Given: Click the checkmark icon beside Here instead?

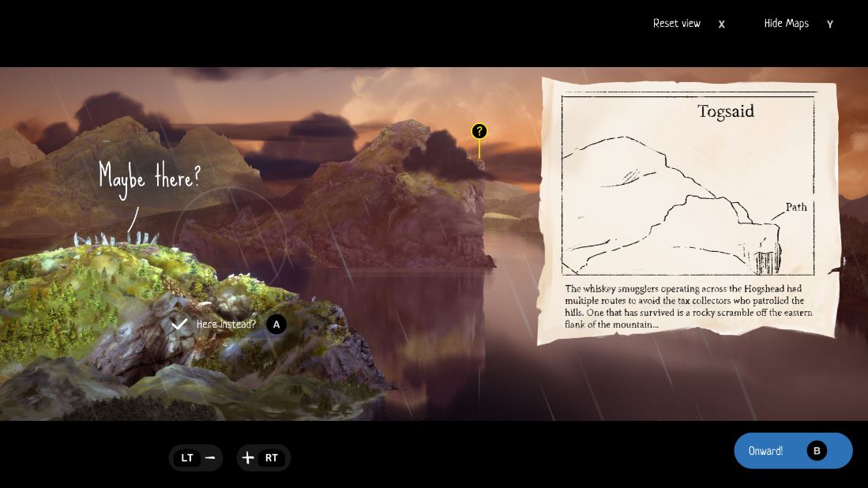Looking at the screenshot, I should 178,325.
